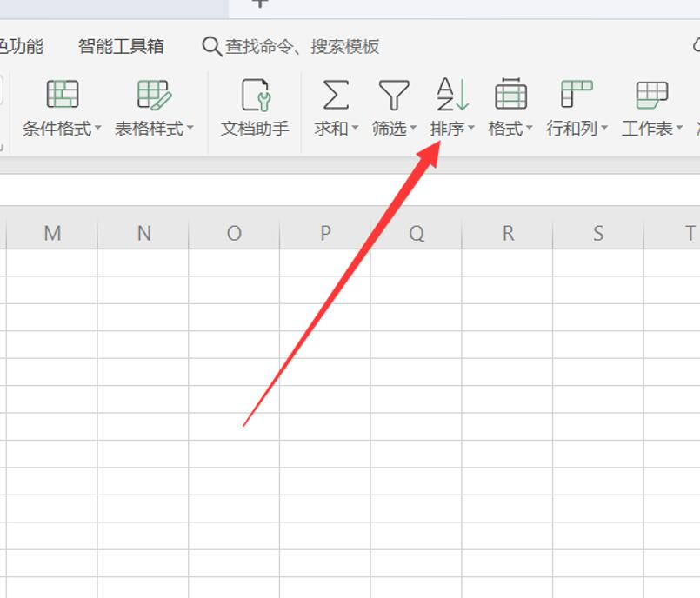Open the dropdown arrow beside 筛选 label
This screenshot has height=598, width=700.
point(413,129)
